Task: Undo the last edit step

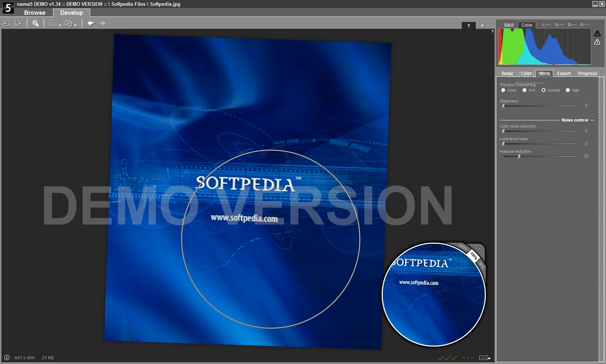Action: (91, 23)
